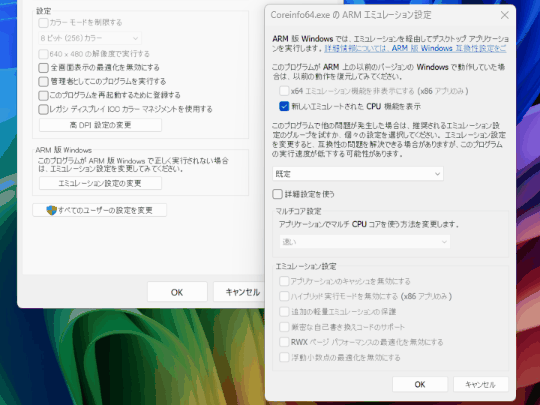Click キャンセル in the ARM emulation dialog
Viewport: 540px width, 405px height.
(x=481, y=384)
